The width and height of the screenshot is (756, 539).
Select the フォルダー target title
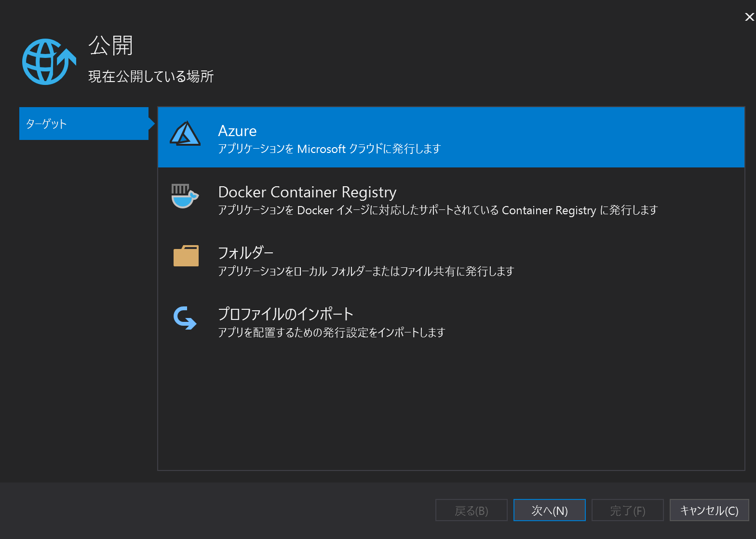click(246, 253)
